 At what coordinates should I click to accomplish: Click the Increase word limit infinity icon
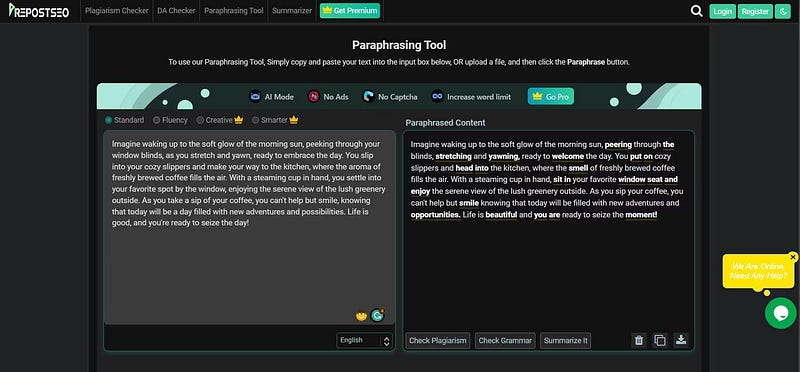click(437, 96)
